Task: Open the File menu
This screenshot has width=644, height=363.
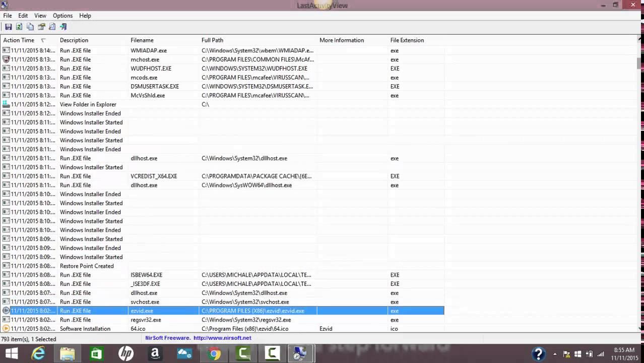Action: click(x=8, y=16)
